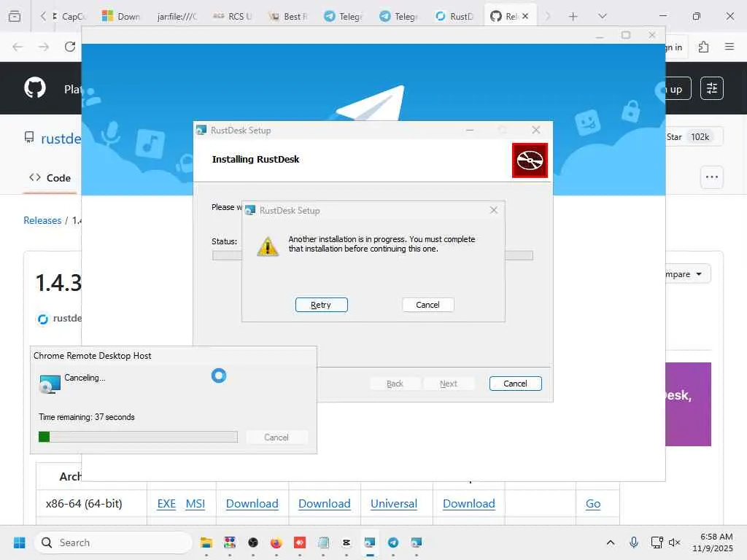This screenshot has height=560, width=747.
Task: Click the Download link after Universal
Action: click(x=469, y=503)
